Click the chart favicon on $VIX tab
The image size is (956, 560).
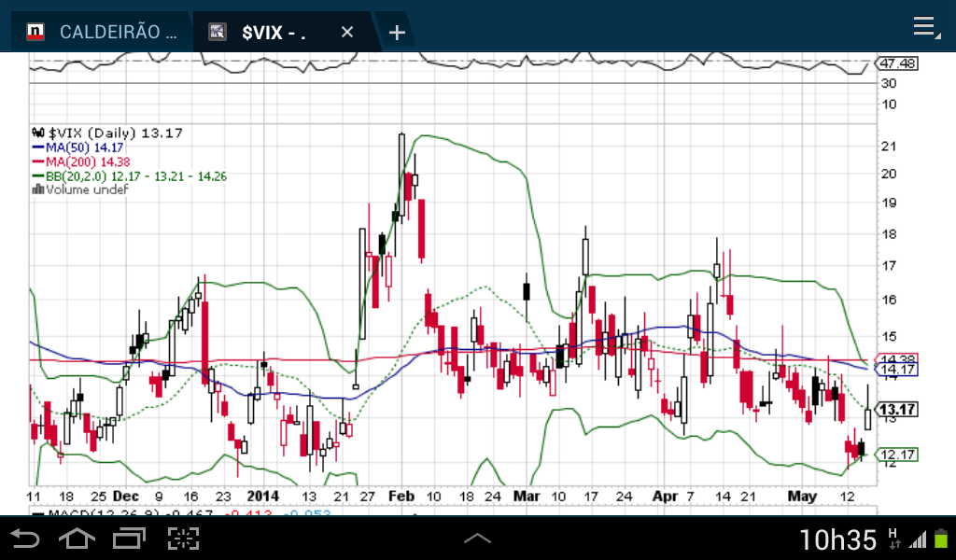pos(218,33)
